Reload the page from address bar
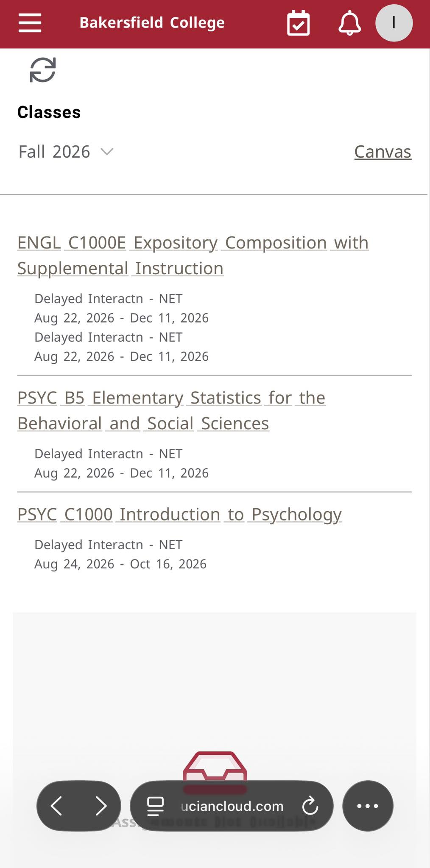Screen dimensions: 430x868 tap(310, 806)
